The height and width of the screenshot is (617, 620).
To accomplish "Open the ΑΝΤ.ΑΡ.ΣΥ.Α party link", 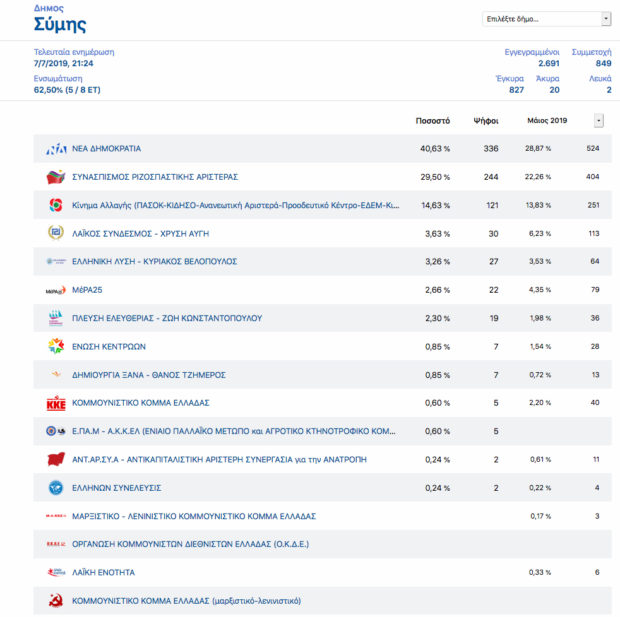I will (219, 460).
